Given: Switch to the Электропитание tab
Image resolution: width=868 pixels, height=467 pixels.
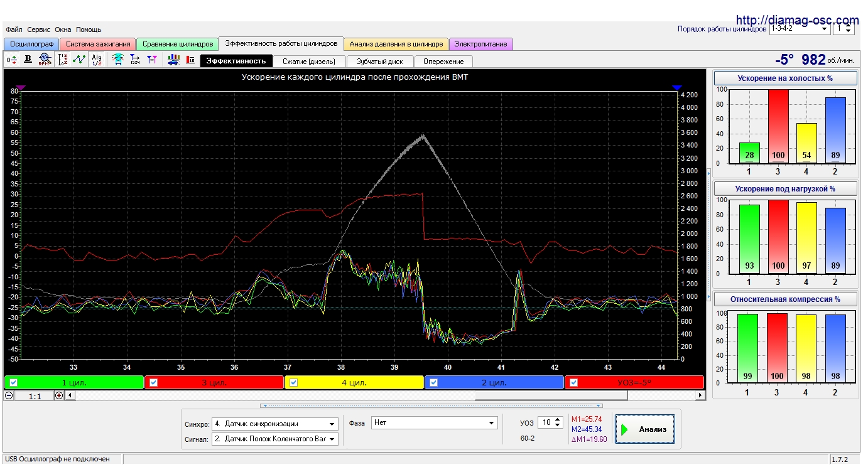Looking at the screenshot, I should (x=481, y=44).
